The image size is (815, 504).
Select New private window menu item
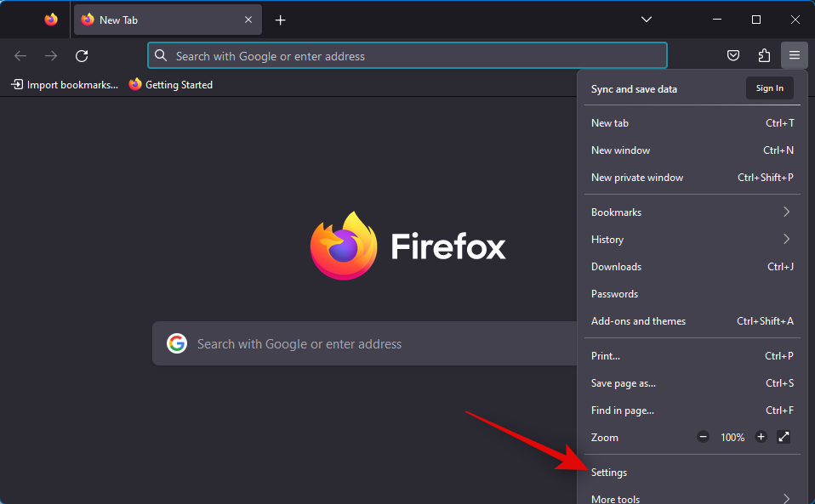click(637, 178)
